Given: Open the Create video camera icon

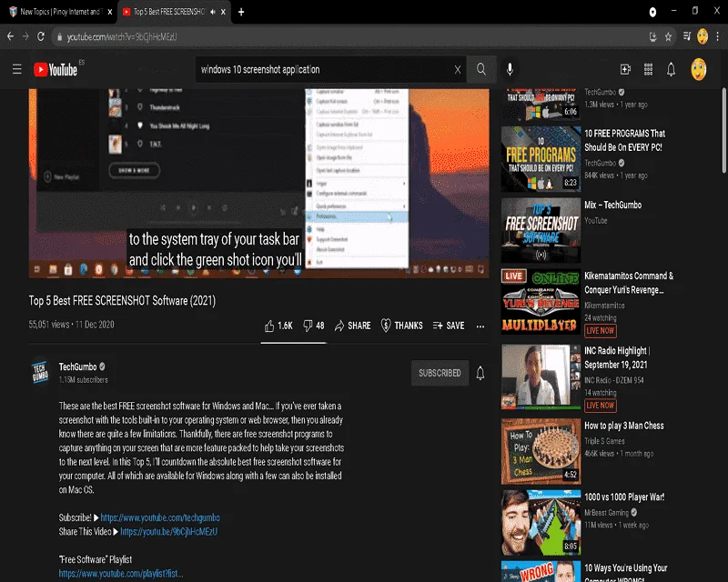Looking at the screenshot, I should (x=625, y=70).
